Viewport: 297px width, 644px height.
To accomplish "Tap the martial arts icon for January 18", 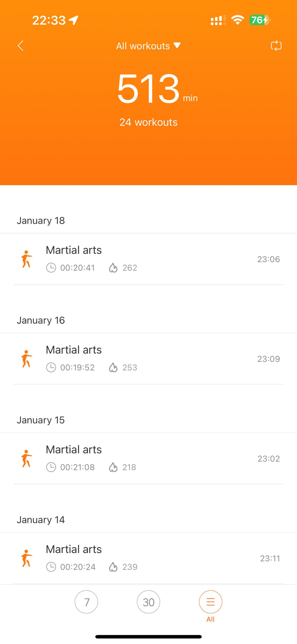I will [x=26, y=259].
